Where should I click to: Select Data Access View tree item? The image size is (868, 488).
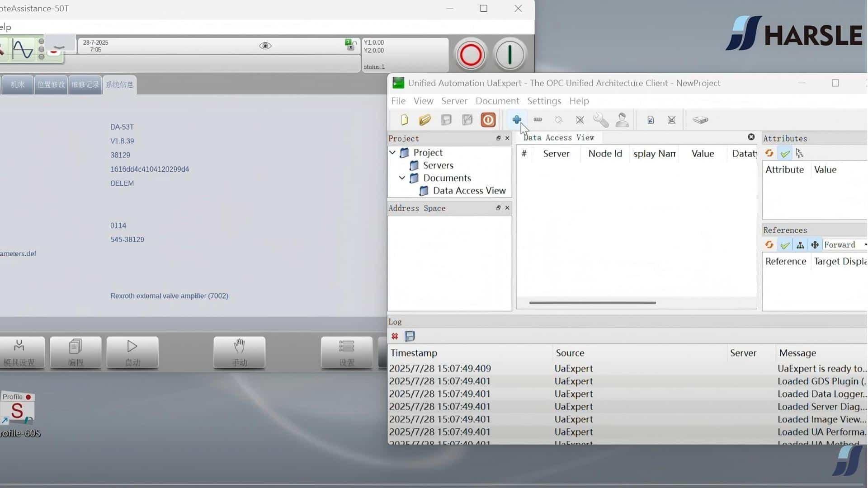point(469,191)
